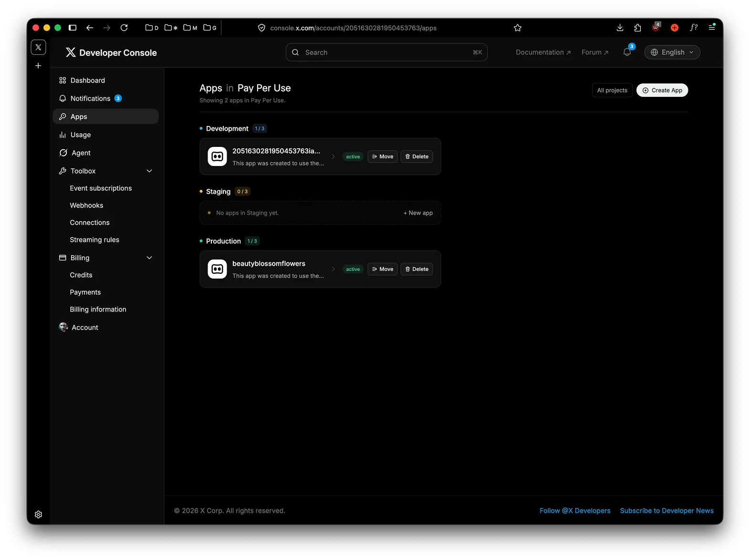Open the Documentation link
Viewport: 750px width, 560px height.
tap(543, 52)
